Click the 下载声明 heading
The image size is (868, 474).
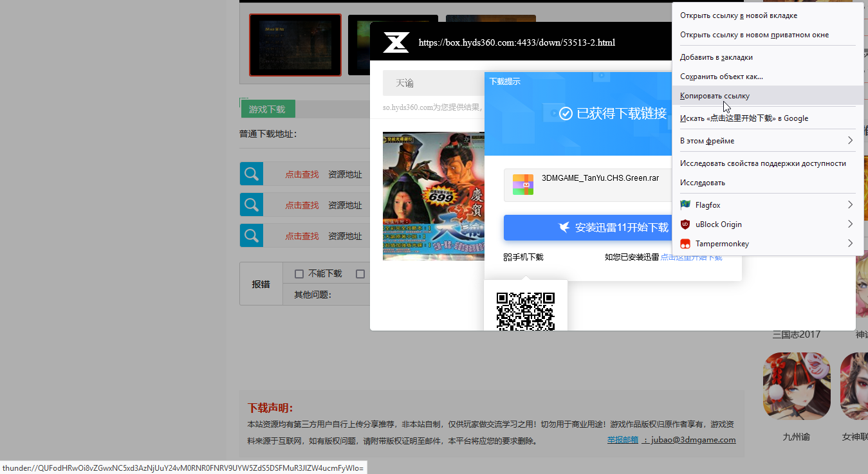(270, 408)
